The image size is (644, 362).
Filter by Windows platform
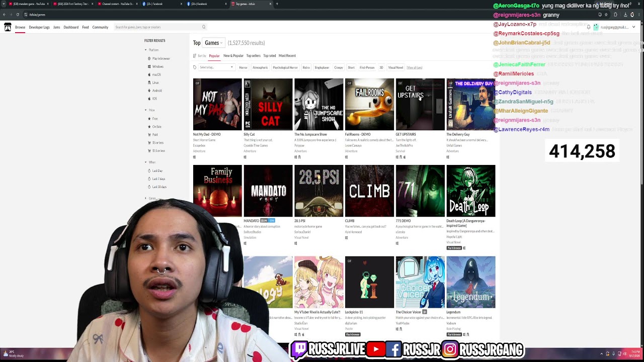pyautogui.click(x=155, y=66)
